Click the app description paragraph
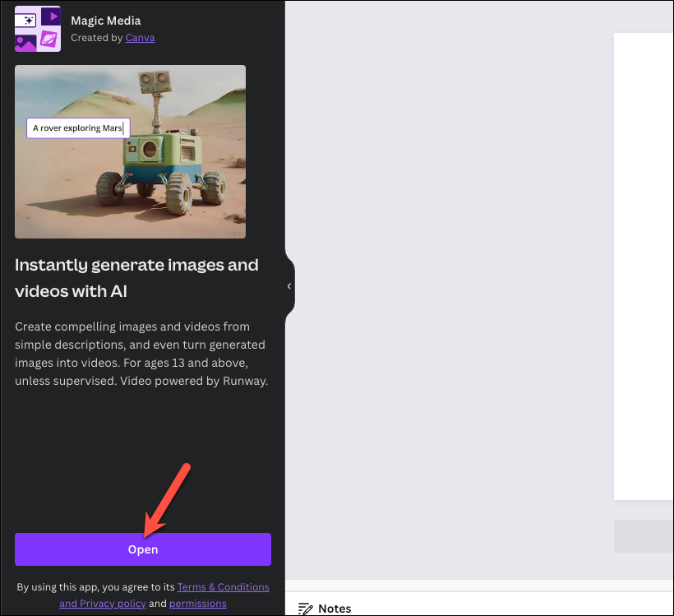The width and height of the screenshot is (674, 616). pyautogui.click(x=141, y=354)
